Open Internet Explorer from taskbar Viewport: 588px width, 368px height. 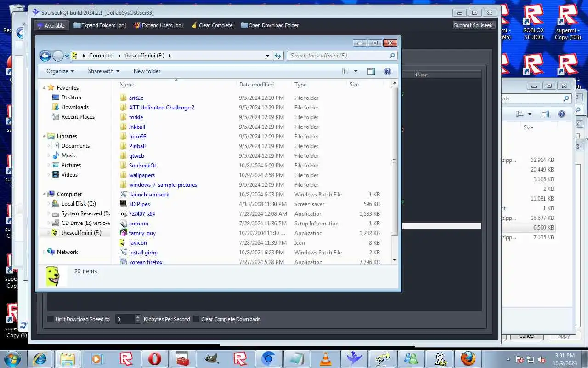(x=39, y=359)
